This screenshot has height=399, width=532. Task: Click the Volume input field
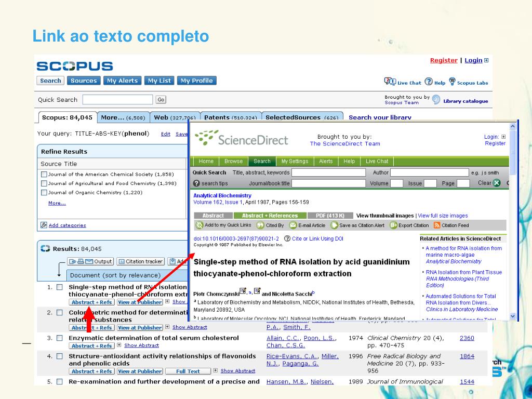(x=396, y=183)
